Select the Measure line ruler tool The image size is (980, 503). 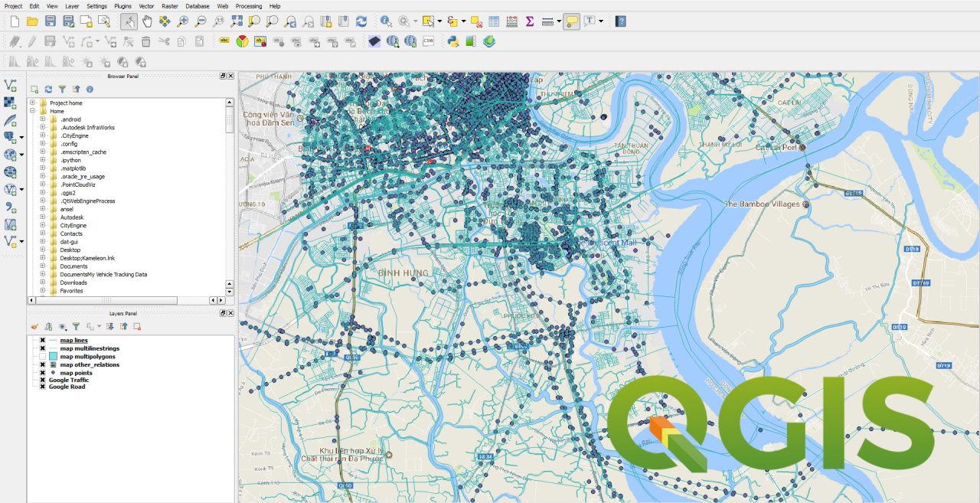[547, 21]
